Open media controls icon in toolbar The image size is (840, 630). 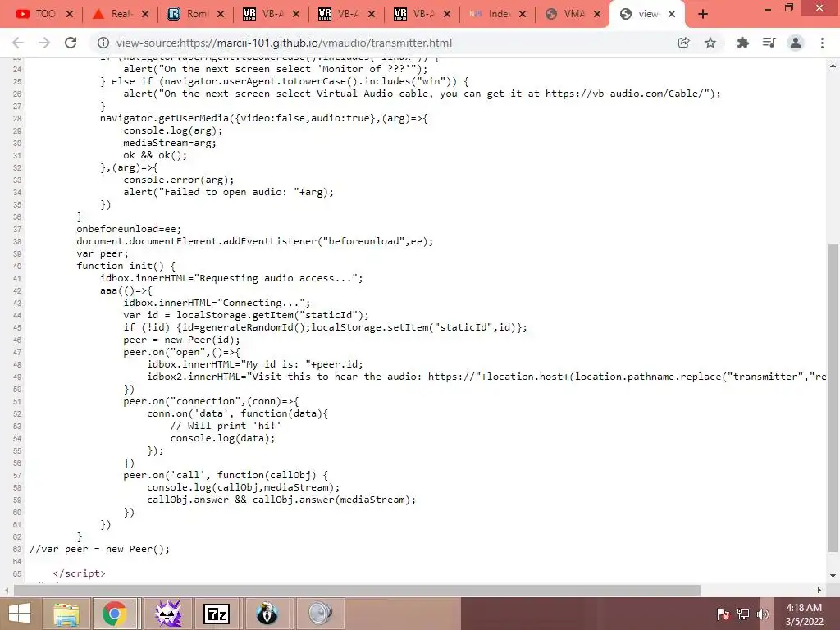769,43
